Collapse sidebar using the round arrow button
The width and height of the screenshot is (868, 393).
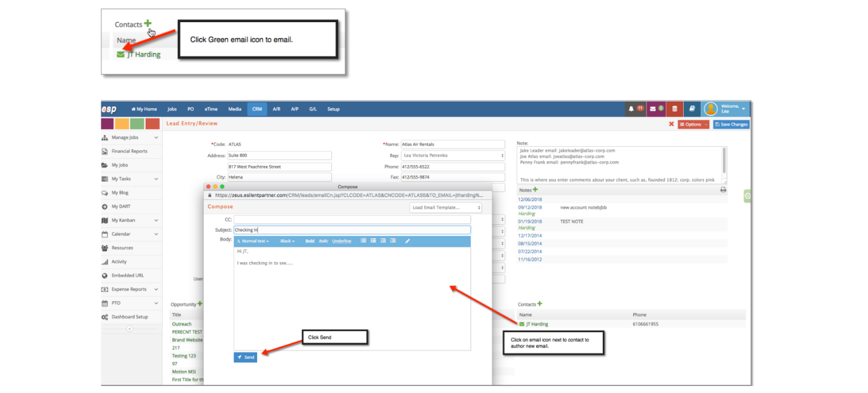coord(130,328)
